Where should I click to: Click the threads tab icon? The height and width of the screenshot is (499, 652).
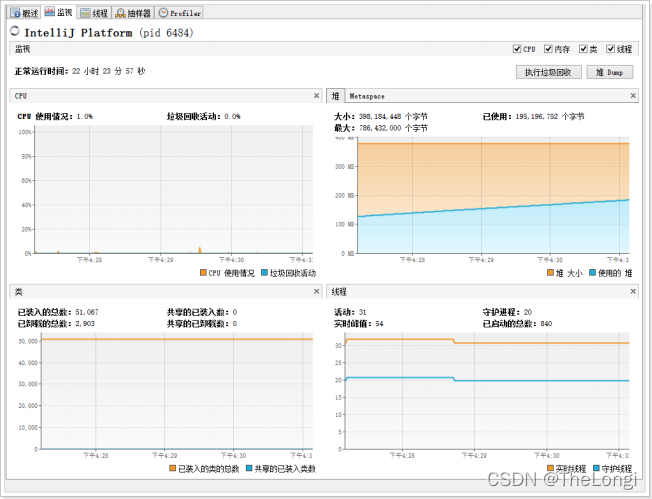point(85,13)
